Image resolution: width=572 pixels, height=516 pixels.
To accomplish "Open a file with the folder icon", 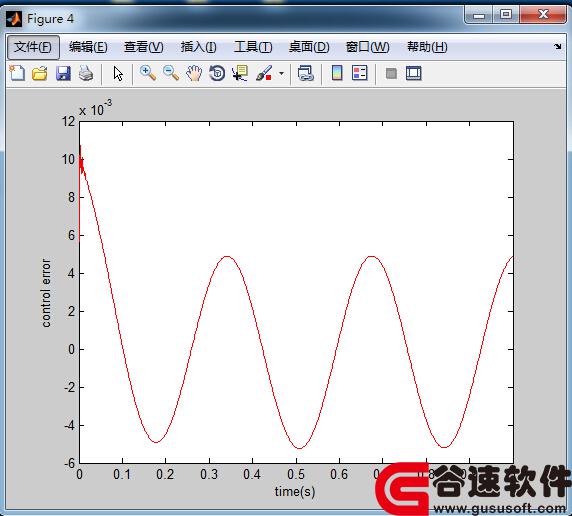I will coord(40,73).
